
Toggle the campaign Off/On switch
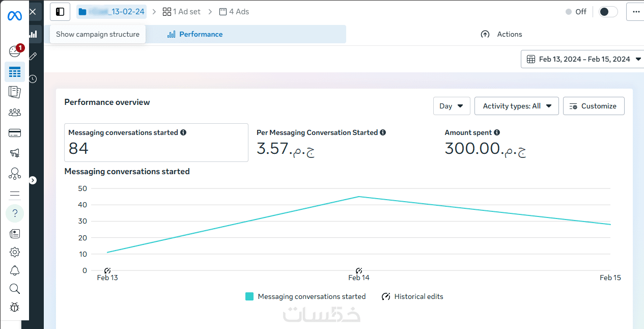pos(608,12)
